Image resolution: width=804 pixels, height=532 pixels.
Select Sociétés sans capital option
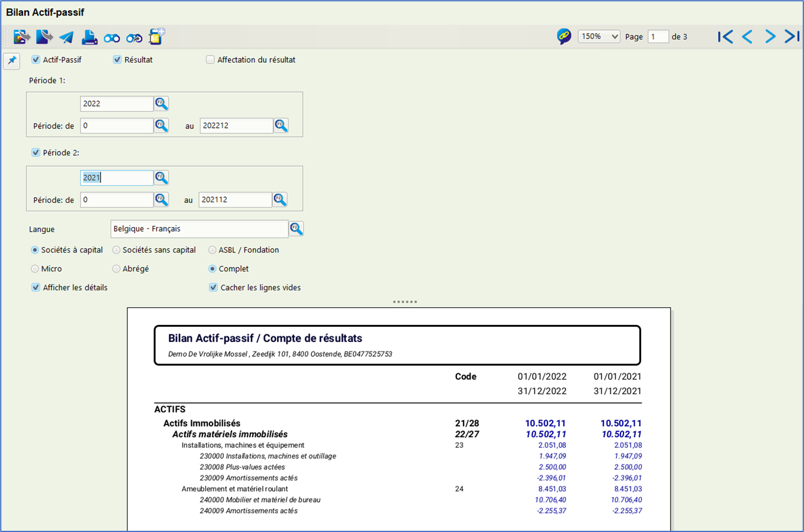(117, 250)
